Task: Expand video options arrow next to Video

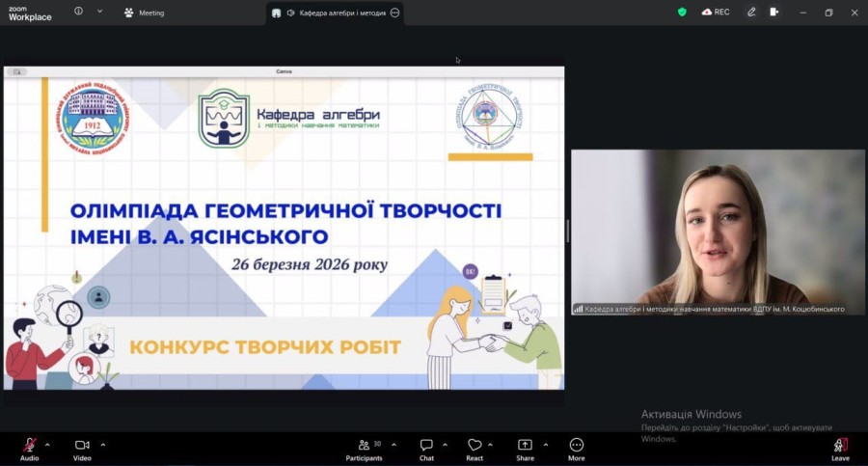Action: [x=103, y=445]
